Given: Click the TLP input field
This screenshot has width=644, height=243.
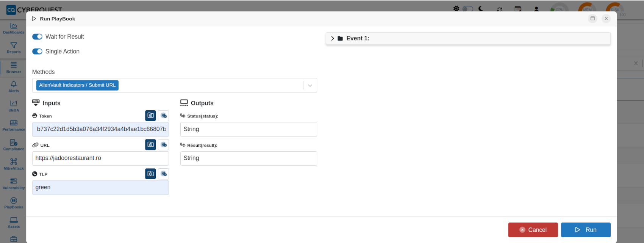Looking at the screenshot, I should coord(100,188).
